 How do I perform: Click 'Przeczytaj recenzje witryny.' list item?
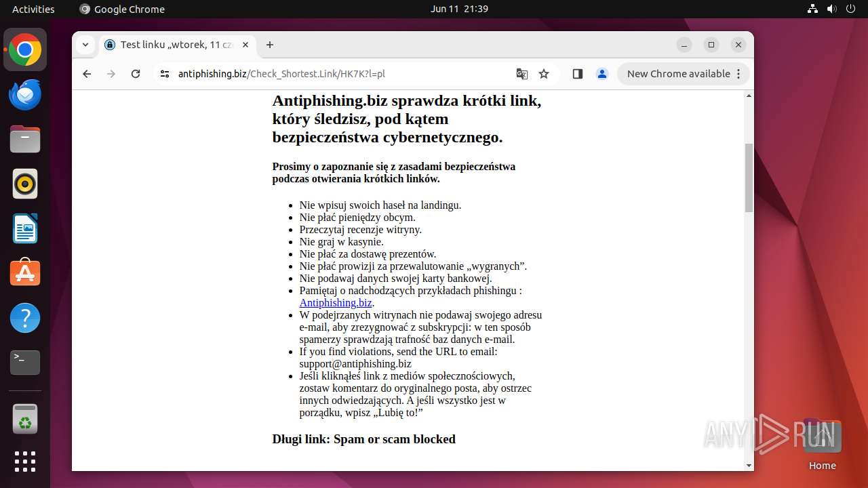point(360,230)
